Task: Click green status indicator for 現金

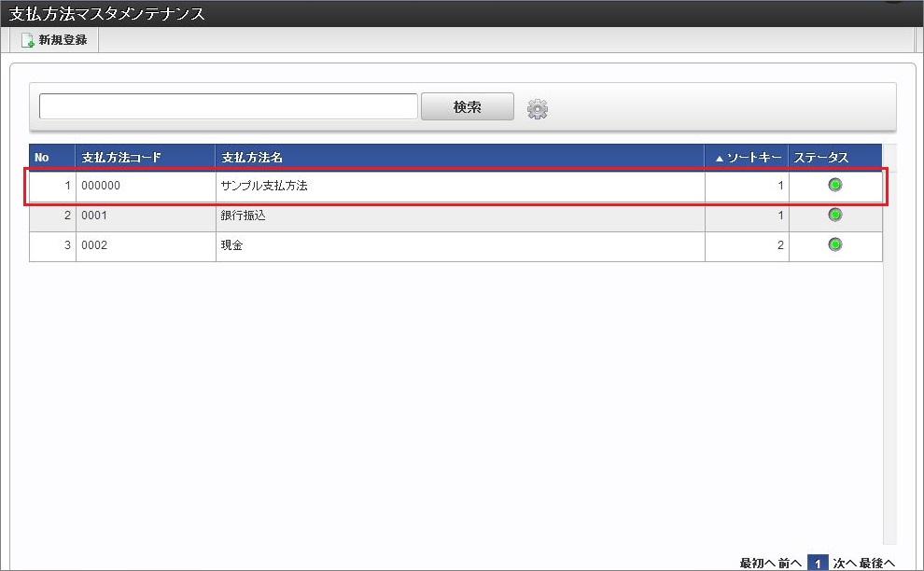Action: click(x=835, y=244)
